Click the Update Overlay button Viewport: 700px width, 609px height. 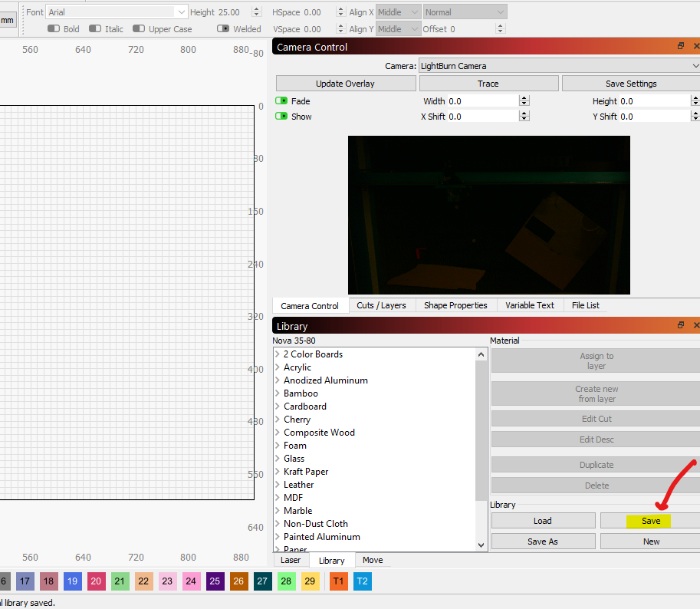[x=346, y=84]
